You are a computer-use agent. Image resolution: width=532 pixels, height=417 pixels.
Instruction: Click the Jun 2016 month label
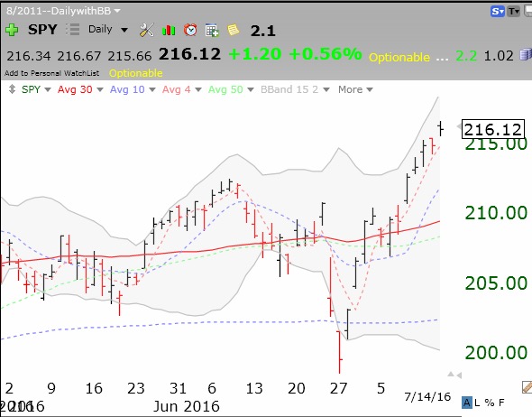click(x=187, y=406)
